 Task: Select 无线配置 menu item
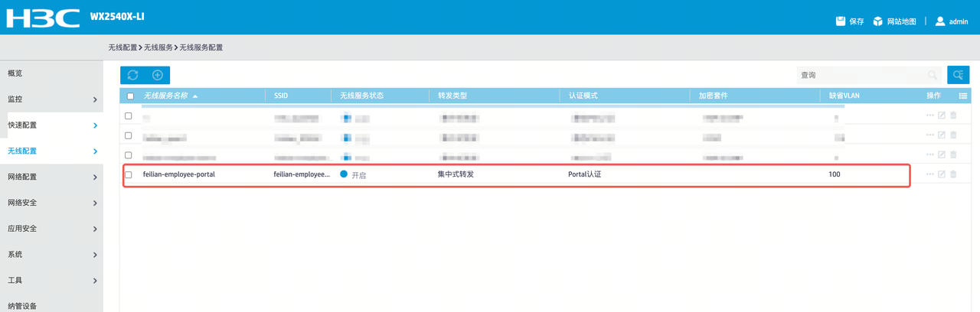pyautogui.click(x=51, y=151)
